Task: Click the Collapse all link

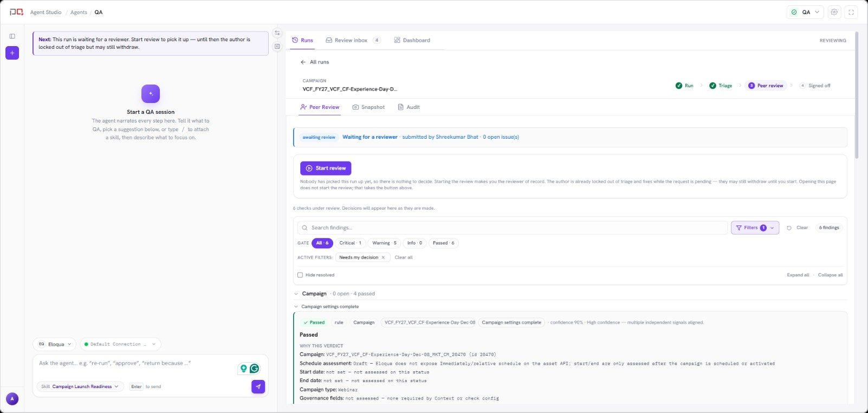Action: point(831,275)
